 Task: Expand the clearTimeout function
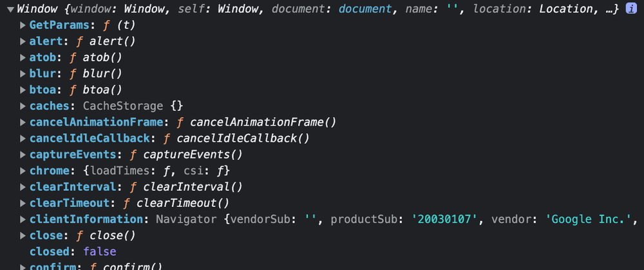[x=23, y=204]
